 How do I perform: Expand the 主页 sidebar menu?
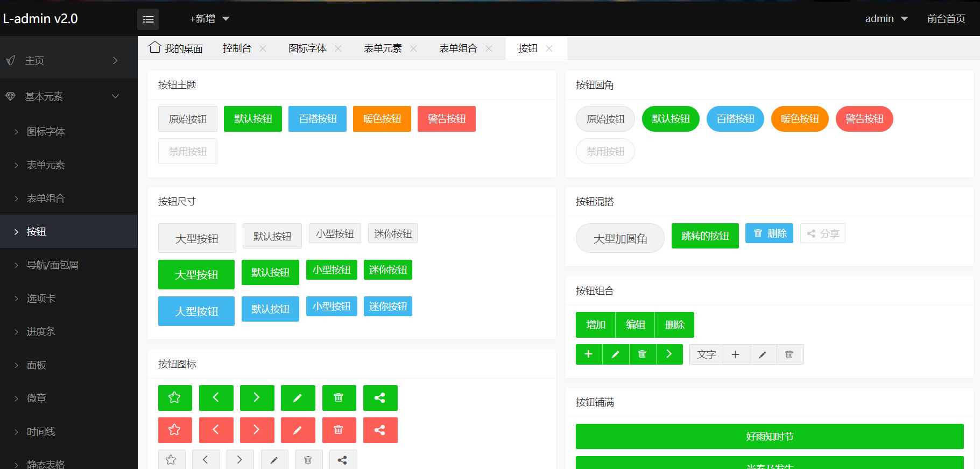(68, 61)
